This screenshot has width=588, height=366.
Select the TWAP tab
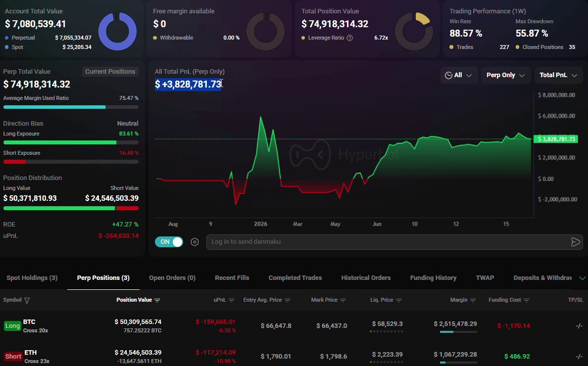485,278
